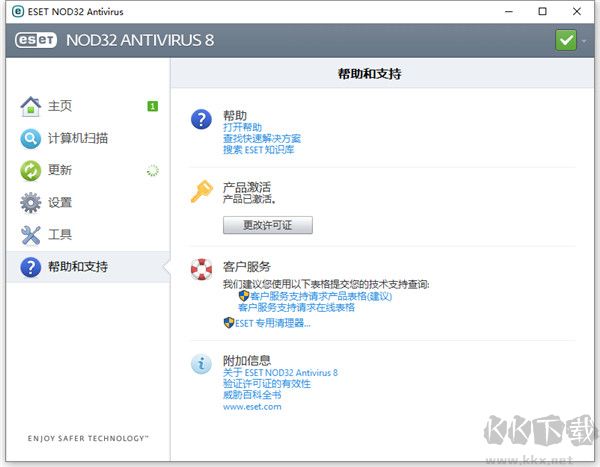The width and height of the screenshot is (600, 467).
Task: Click the 附加信息 section title
Action: [x=247, y=360]
